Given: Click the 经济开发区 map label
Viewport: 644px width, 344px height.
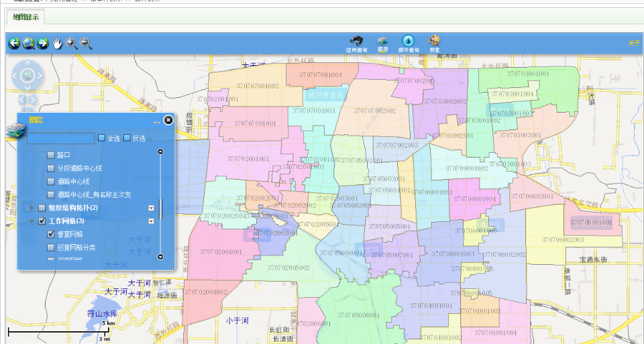Looking at the screenshot, I should 326,95.
